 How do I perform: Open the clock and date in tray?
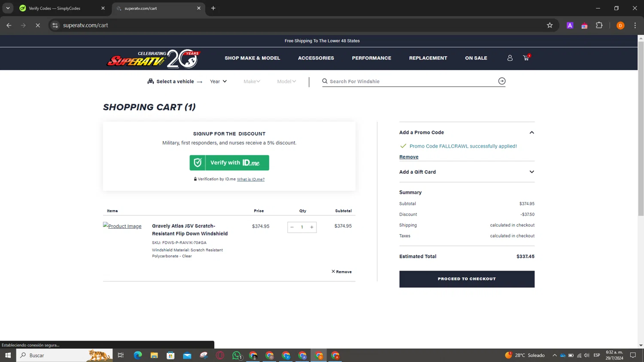614,355
